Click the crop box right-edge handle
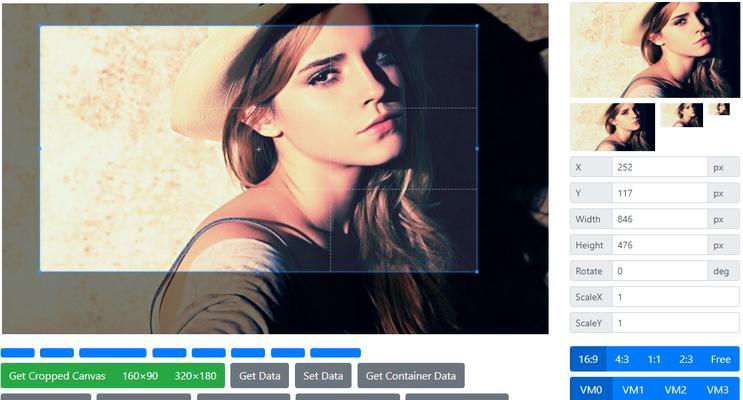Image resolution: width=743 pixels, height=400 pixels. [477, 149]
